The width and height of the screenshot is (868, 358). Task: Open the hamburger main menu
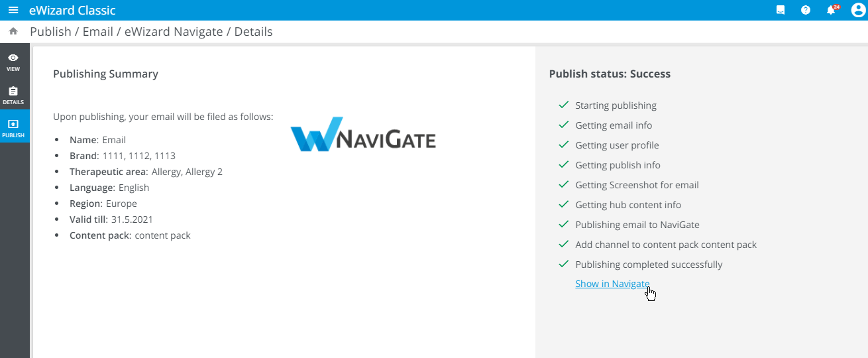pos(13,10)
